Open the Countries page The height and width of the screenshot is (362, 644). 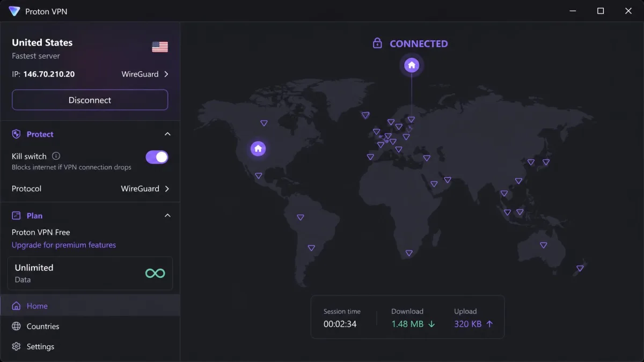(x=90, y=327)
